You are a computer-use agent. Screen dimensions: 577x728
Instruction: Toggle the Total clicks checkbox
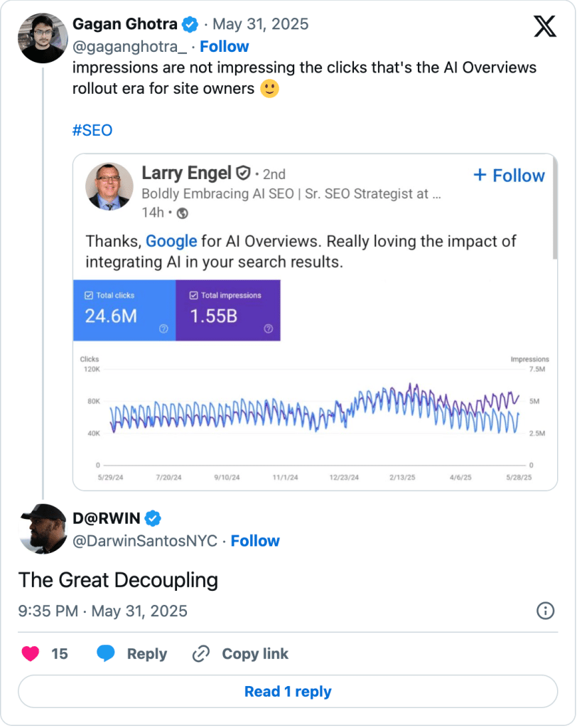pyautogui.click(x=88, y=296)
